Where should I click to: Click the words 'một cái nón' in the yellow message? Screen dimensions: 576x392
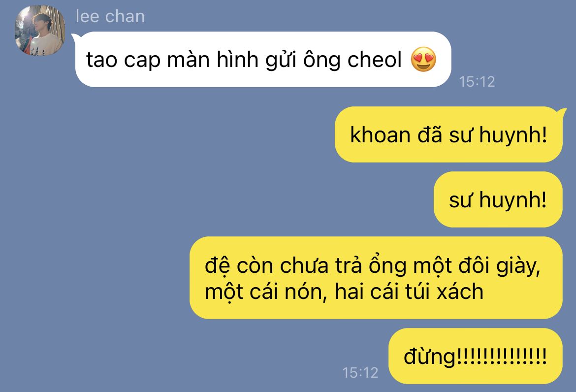point(265,293)
